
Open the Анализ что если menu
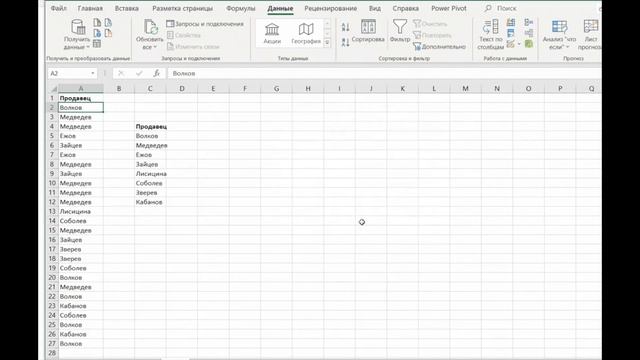pyautogui.click(x=559, y=35)
